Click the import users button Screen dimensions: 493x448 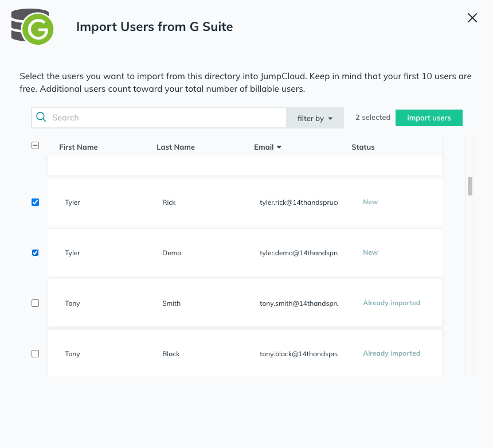pyautogui.click(x=429, y=118)
